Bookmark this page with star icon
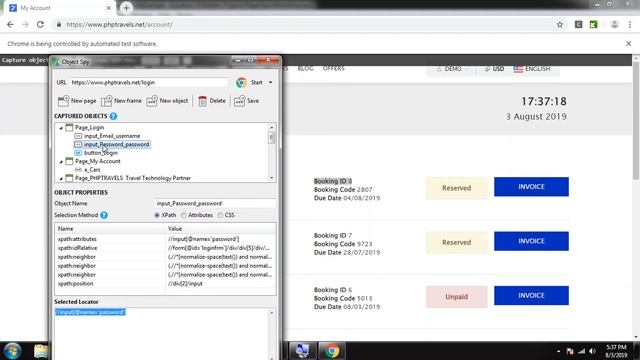The width and height of the screenshot is (640, 360). click(x=560, y=24)
